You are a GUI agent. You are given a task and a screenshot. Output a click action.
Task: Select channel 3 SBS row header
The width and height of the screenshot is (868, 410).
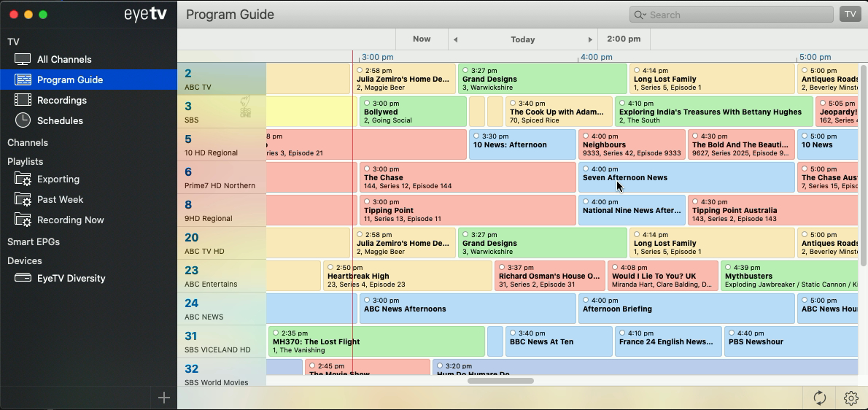pos(222,112)
